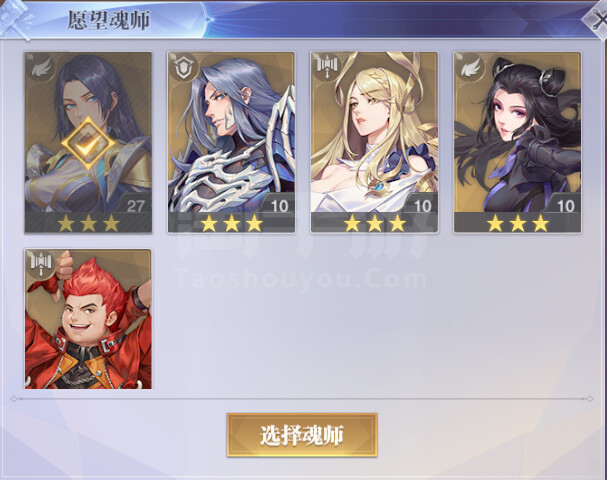The width and height of the screenshot is (607, 480).
Task: Select the blonde-haired woman soul master card
Action: [x=374, y=142]
